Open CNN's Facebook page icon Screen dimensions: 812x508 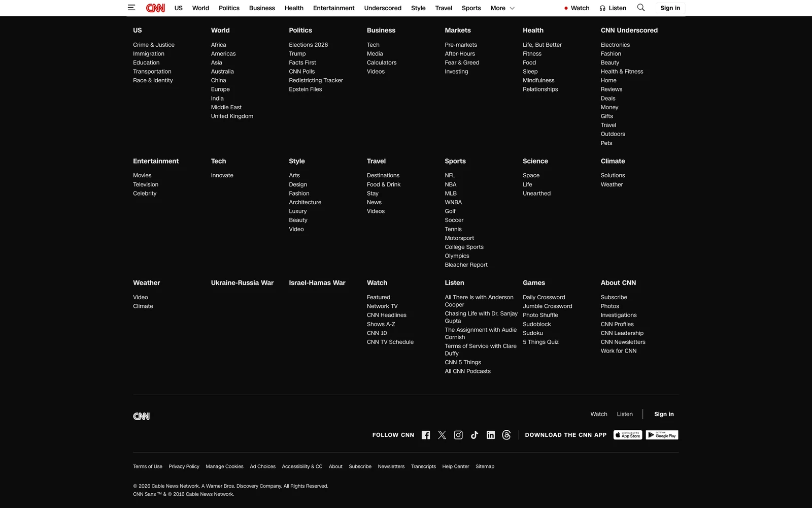[x=426, y=435]
